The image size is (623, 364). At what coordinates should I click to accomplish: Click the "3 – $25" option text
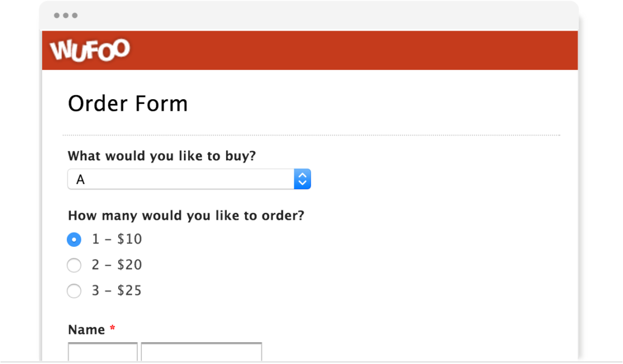117,291
